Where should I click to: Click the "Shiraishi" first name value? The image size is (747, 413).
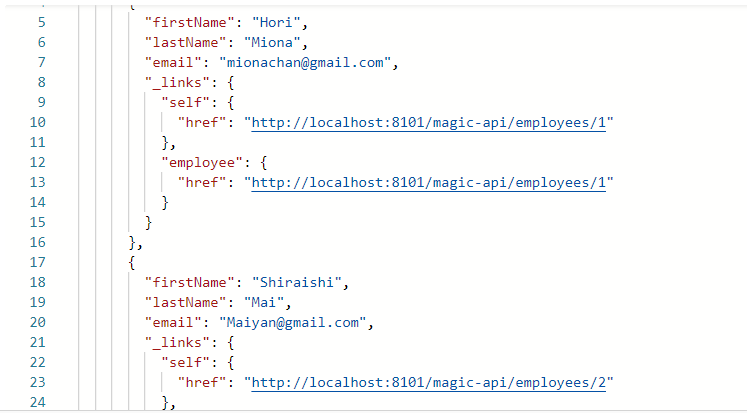coord(296,283)
